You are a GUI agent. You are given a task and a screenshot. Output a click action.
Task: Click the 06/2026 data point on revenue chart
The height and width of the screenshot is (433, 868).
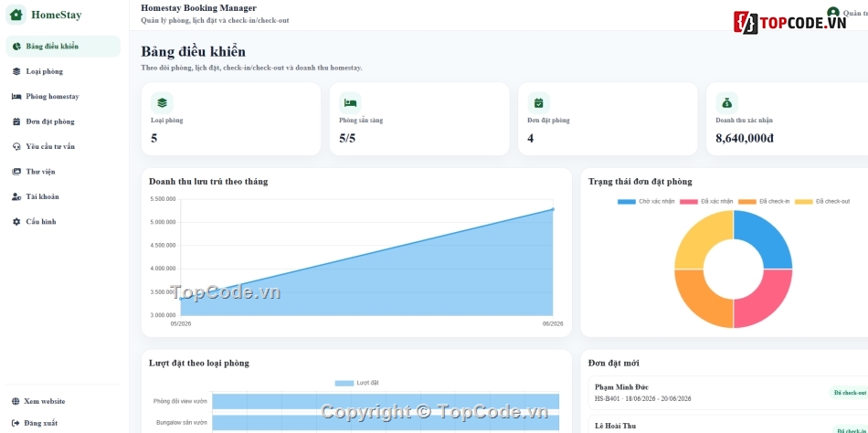[553, 209]
